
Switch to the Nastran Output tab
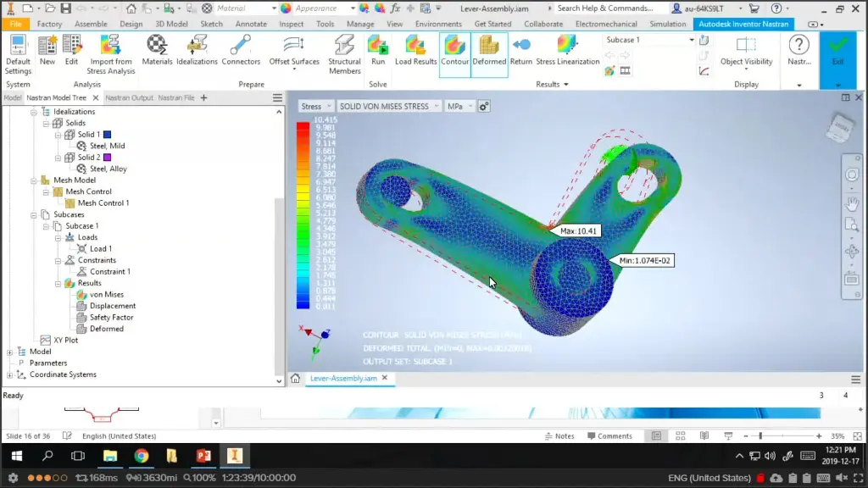click(x=129, y=97)
